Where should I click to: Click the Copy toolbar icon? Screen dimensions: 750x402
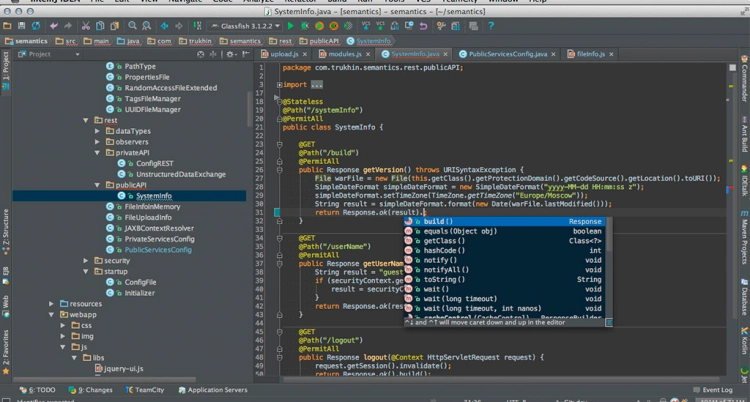(100, 26)
